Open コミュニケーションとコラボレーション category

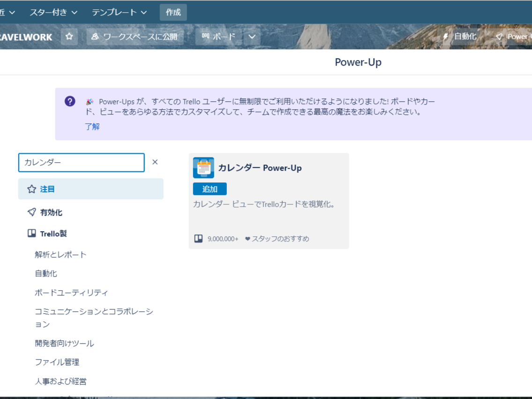[94, 317]
